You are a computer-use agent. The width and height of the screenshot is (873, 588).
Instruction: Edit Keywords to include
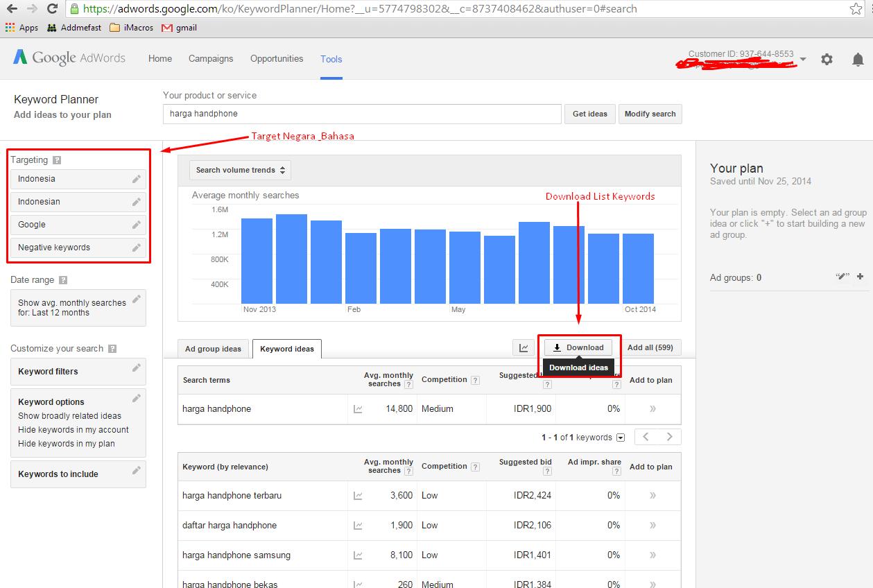coord(137,470)
